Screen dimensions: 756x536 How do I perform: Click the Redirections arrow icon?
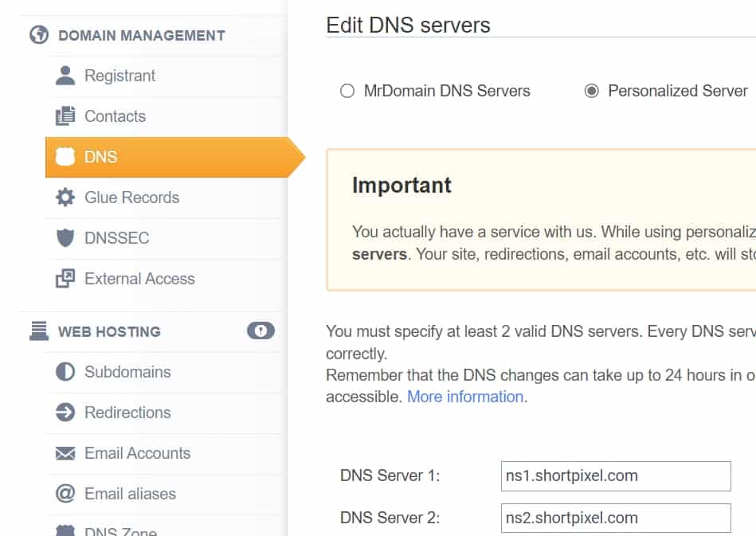pyautogui.click(x=65, y=413)
